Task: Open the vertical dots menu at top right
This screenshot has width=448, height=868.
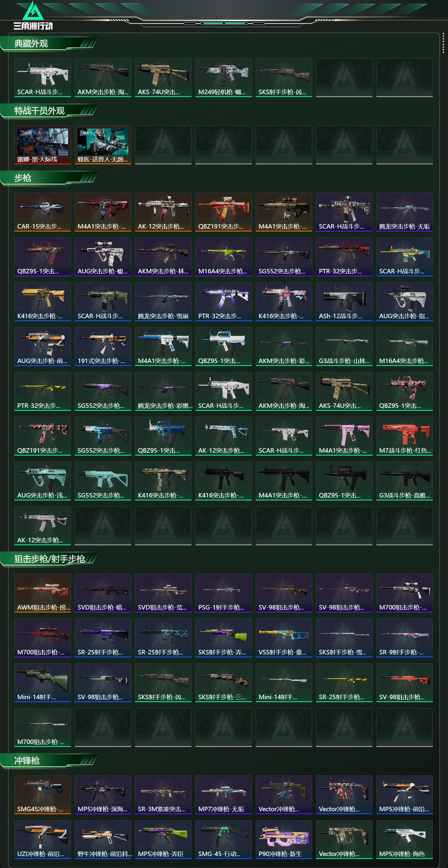Action: pos(443,43)
